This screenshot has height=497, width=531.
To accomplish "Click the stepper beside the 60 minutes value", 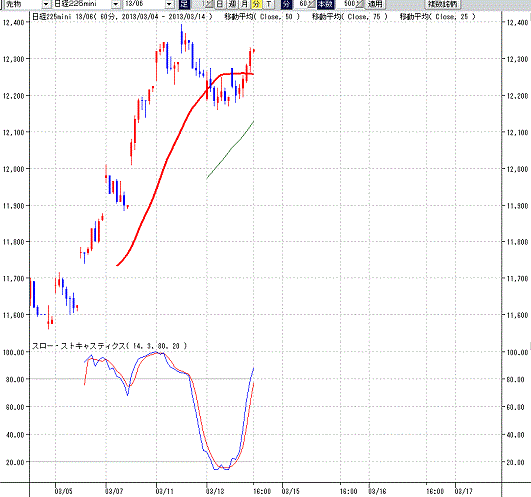I will click(x=311, y=4).
